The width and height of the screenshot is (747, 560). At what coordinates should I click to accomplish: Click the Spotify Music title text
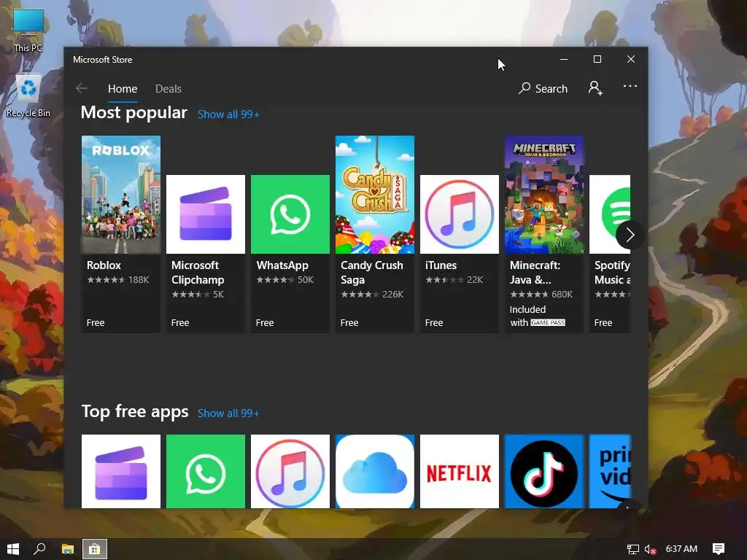tap(612, 273)
